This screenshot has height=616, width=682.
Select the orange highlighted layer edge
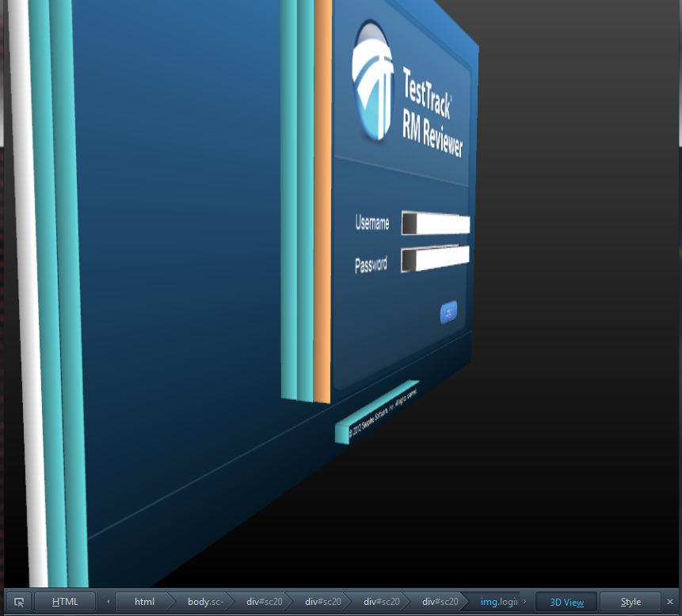(322, 201)
